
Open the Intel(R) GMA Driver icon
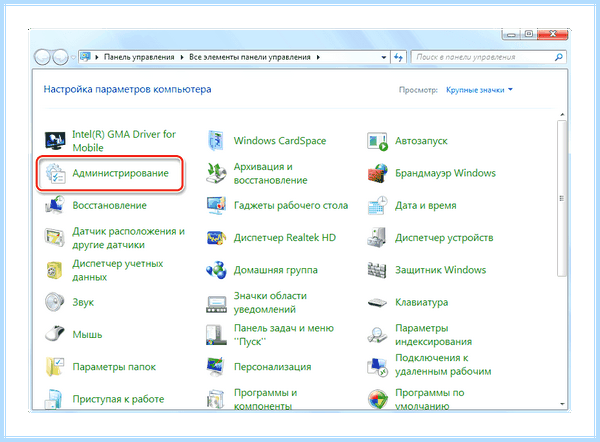(55, 141)
